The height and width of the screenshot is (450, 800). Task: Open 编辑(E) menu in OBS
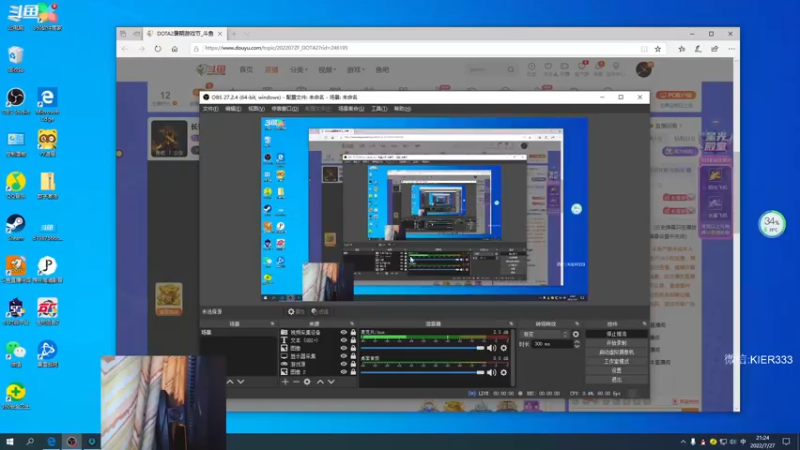click(233, 109)
